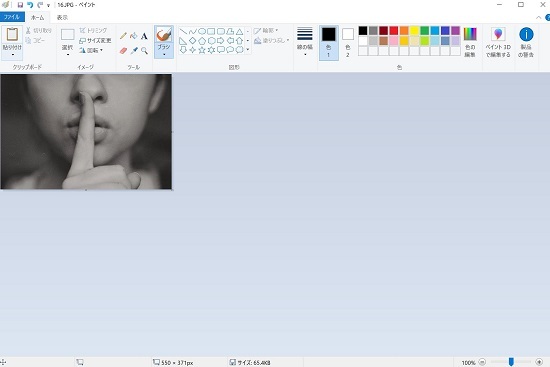Choose the Diamond shape
The image size is (550, 367).
pyautogui.click(x=192, y=41)
